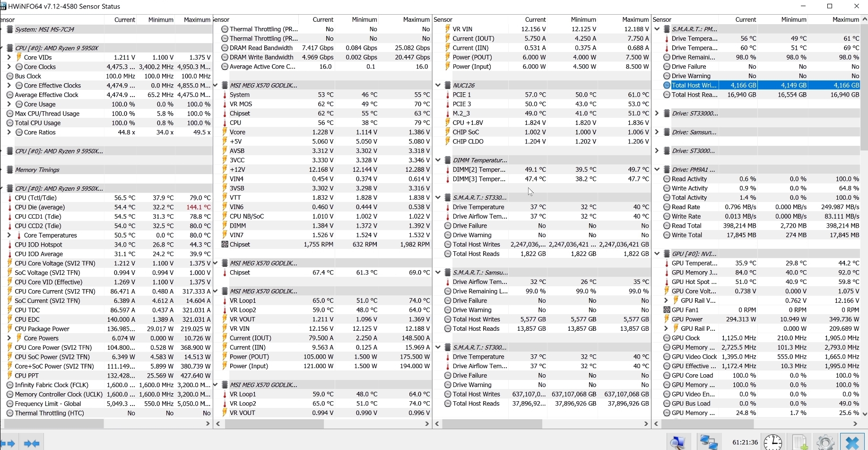Collapse the S.M.A.R.T.: Samsu... group
The height and width of the screenshot is (450, 868).
tap(438, 273)
